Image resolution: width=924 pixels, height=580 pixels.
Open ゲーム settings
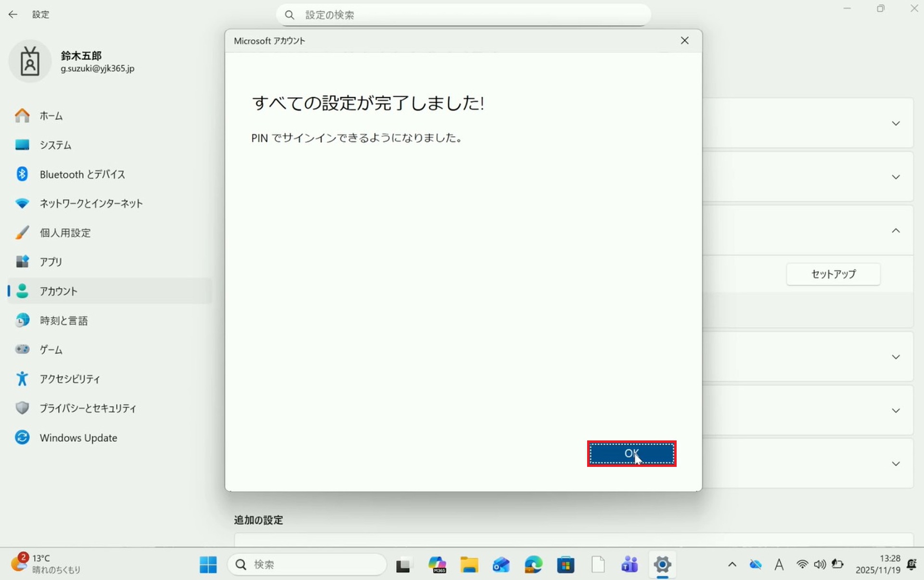tap(51, 350)
